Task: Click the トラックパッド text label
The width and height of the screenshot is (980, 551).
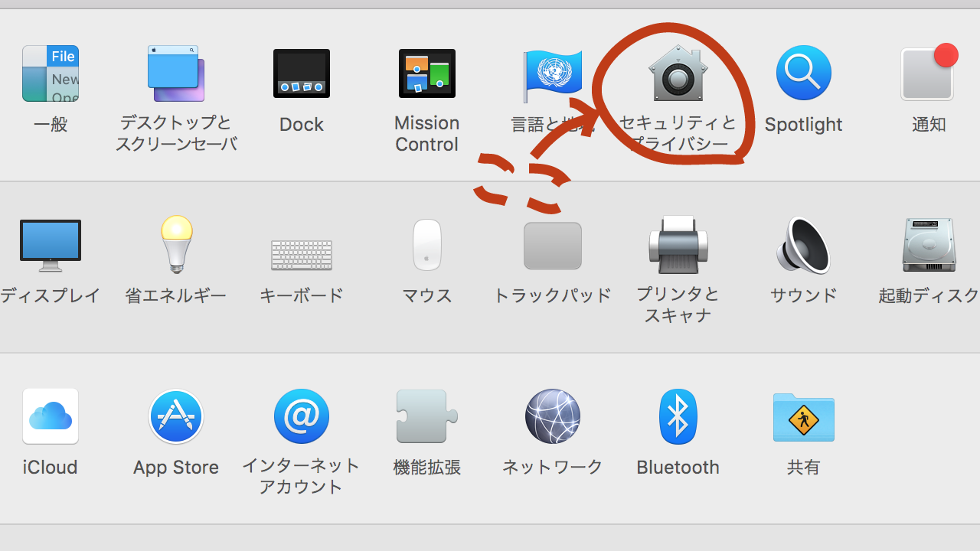Action: 553,295
